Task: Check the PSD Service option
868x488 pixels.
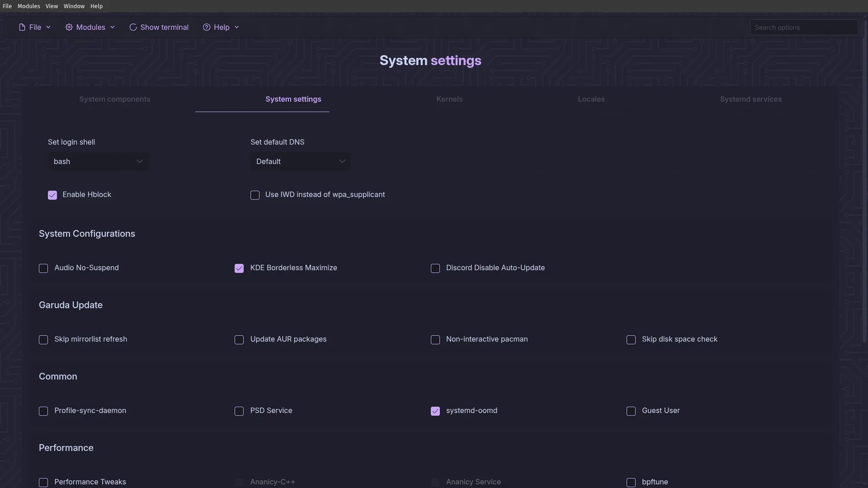Action: (x=239, y=411)
